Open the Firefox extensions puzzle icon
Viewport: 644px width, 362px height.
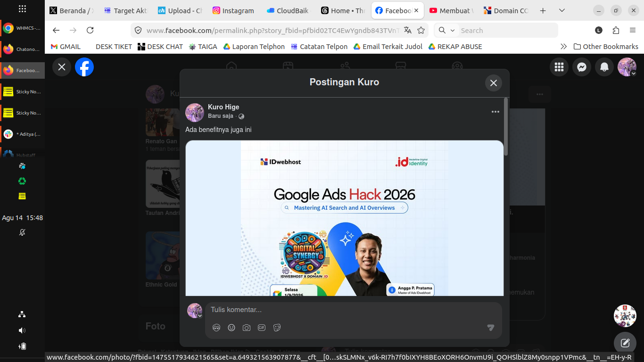pos(616,30)
